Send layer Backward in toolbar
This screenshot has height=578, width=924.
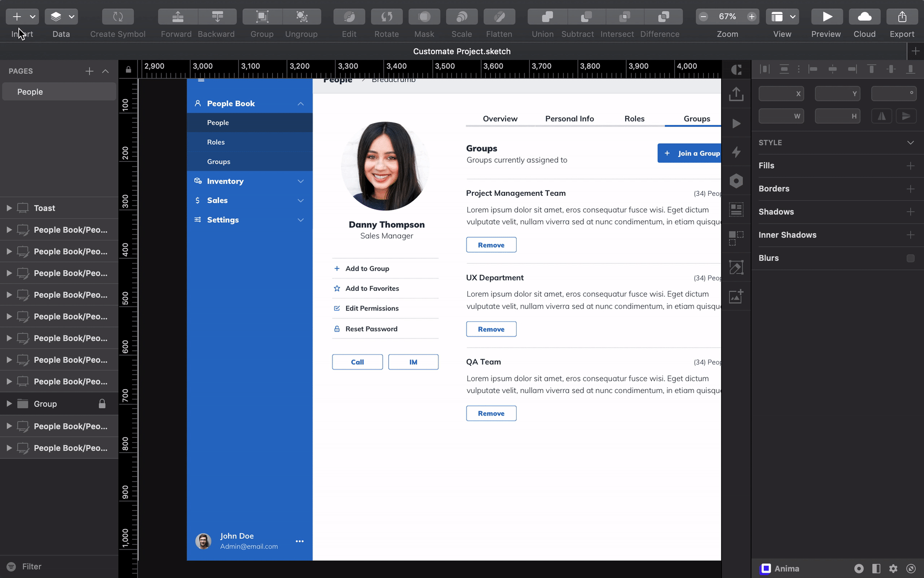(x=217, y=17)
